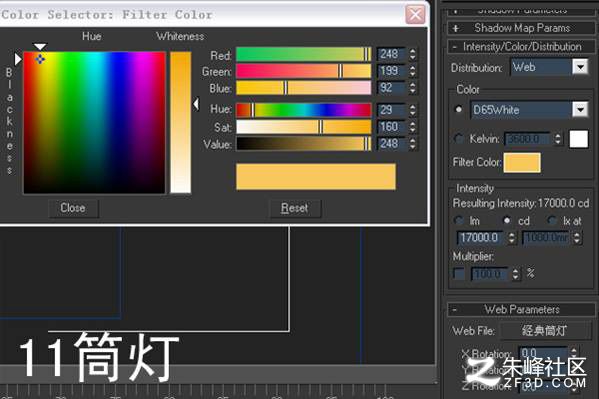
Task: Select the cd intensity radio button
Action: (x=507, y=221)
